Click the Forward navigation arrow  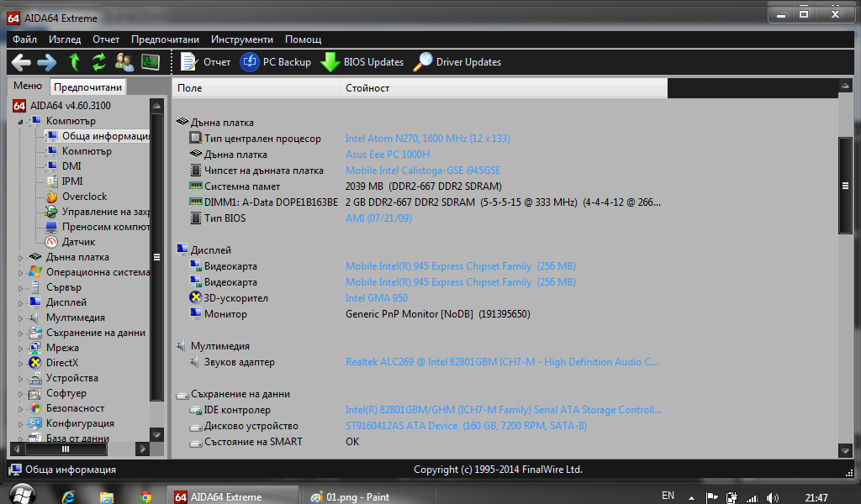tap(47, 62)
